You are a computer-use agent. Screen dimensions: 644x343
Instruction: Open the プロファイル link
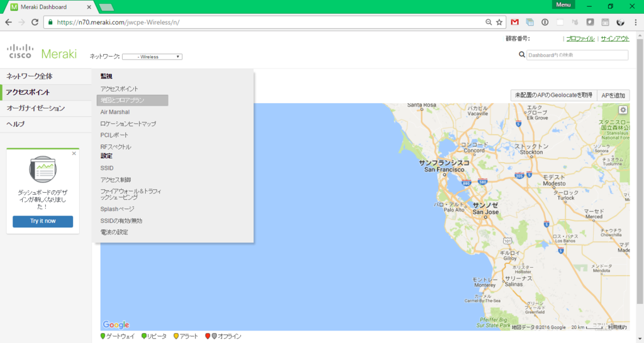tap(580, 38)
